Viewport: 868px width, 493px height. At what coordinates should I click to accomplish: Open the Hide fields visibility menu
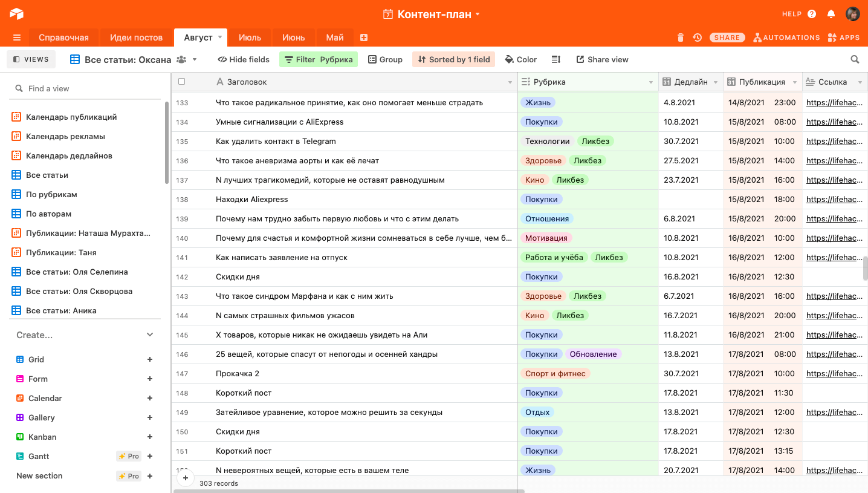pyautogui.click(x=244, y=59)
